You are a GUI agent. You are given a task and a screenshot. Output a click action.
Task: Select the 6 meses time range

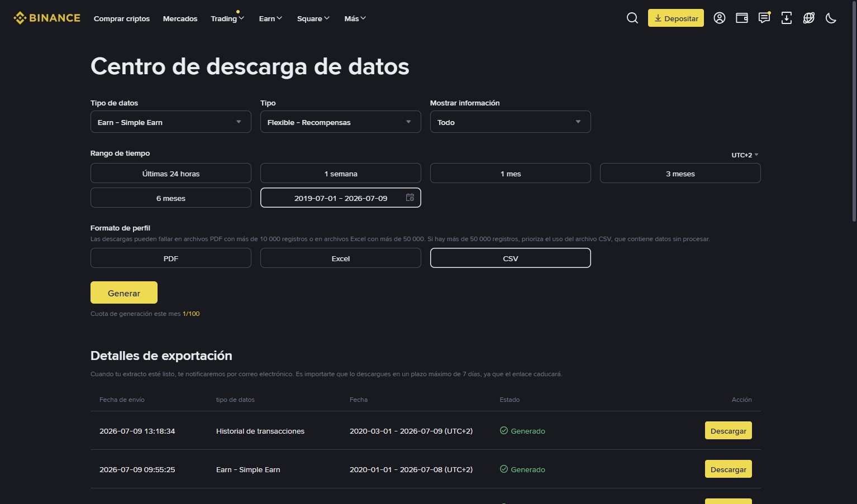coord(171,198)
